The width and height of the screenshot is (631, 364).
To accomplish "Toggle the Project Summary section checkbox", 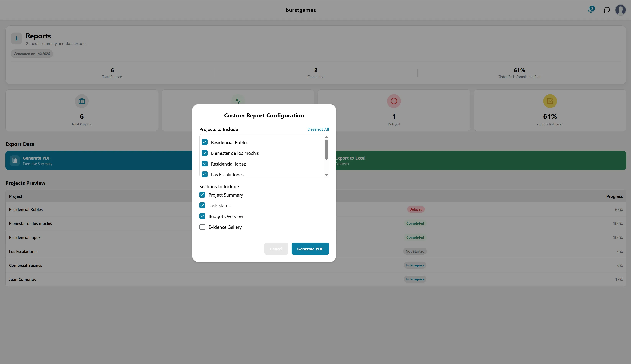I will [x=202, y=195].
